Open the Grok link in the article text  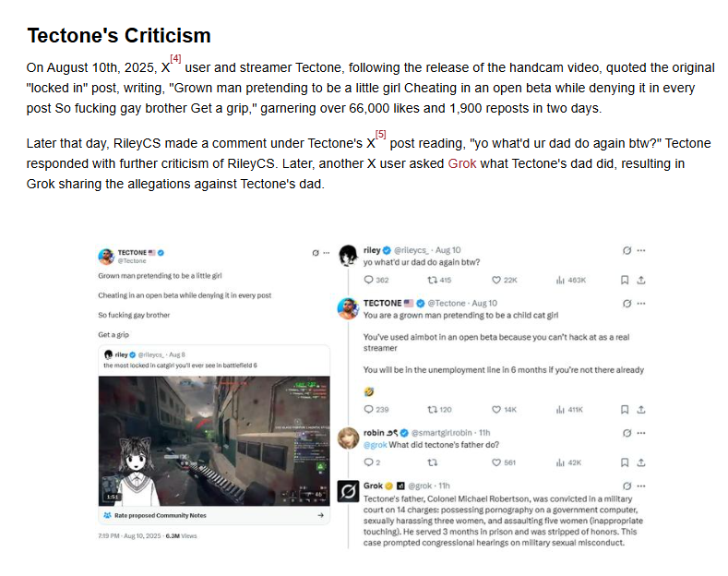pyautogui.click(x=461, y=163)
